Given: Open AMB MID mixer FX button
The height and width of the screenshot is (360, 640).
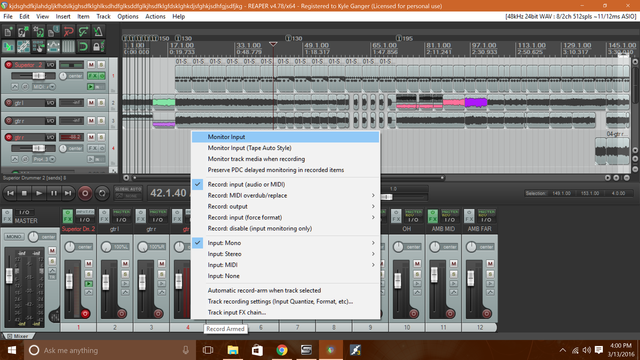Looking at the screenshot, I should tap(432, 216).
